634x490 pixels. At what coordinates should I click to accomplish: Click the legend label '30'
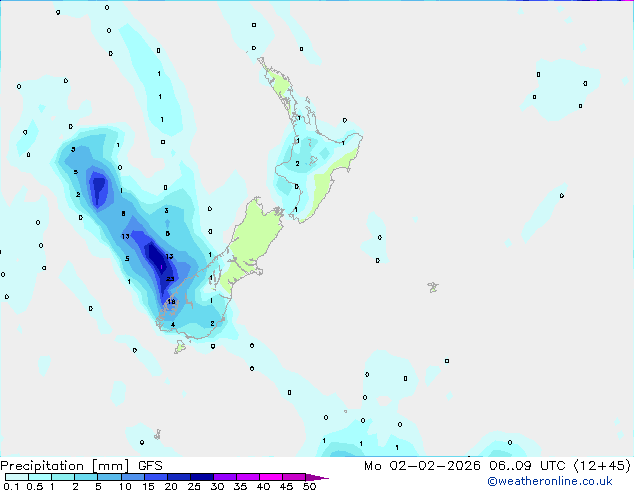point(217,486)
